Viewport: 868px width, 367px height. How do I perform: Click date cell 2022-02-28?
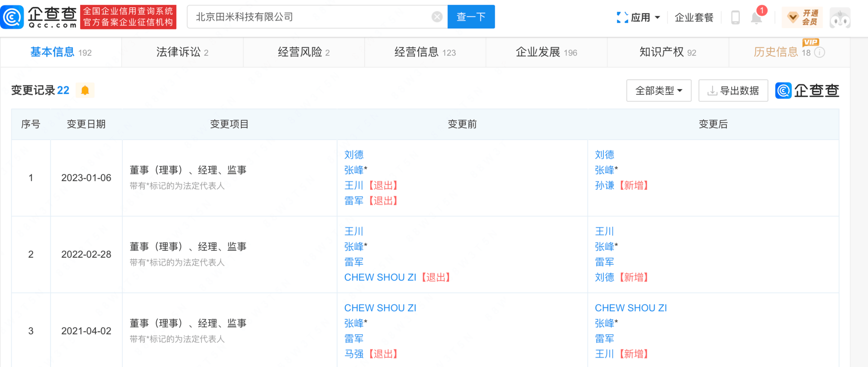[x=86, y=254]
